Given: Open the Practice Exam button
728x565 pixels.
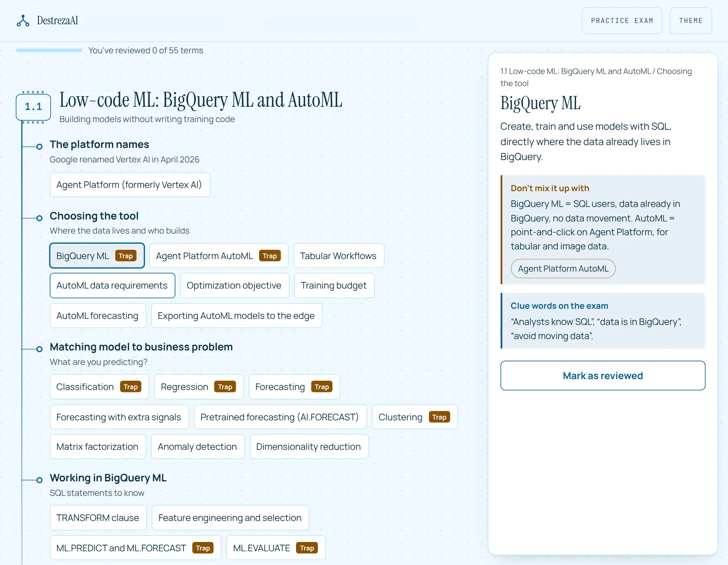Looking at the screenshot, I should [x=622, y=21].
